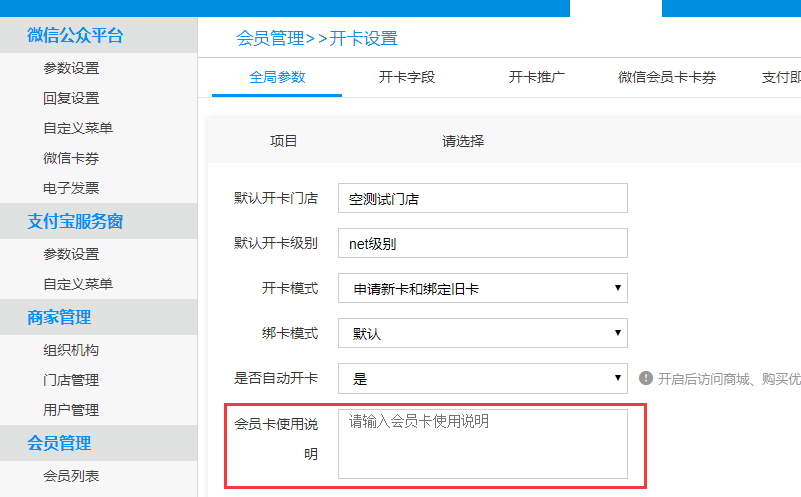Open 回复设置 in the sidebar

pos(71,98)
